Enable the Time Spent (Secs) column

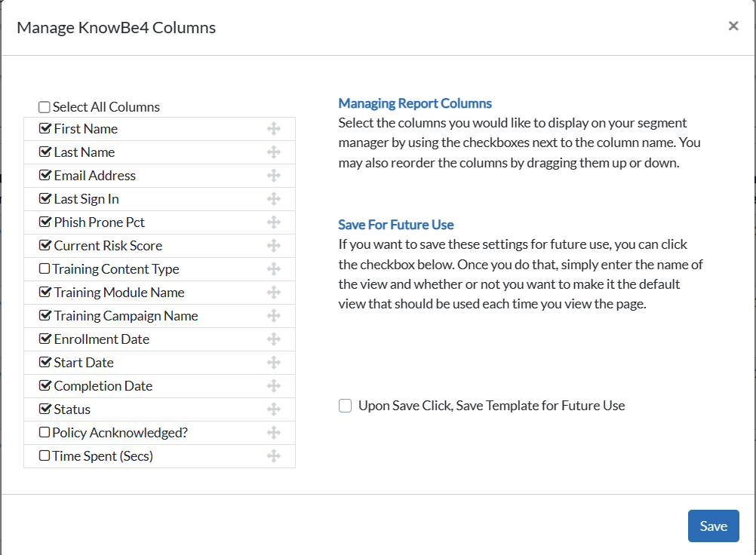pyautogui.click(x=45, y=455)
